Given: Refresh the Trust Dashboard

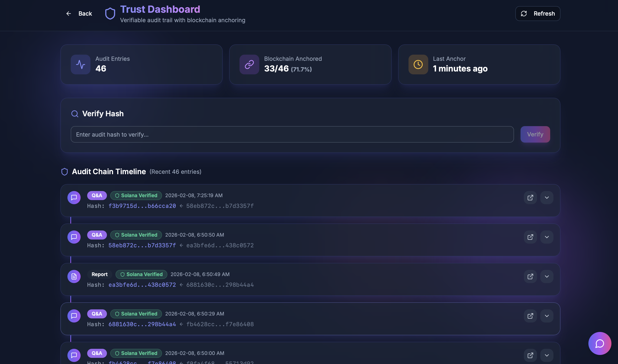Looking at the screenshot, I should (x=537, y=14).
